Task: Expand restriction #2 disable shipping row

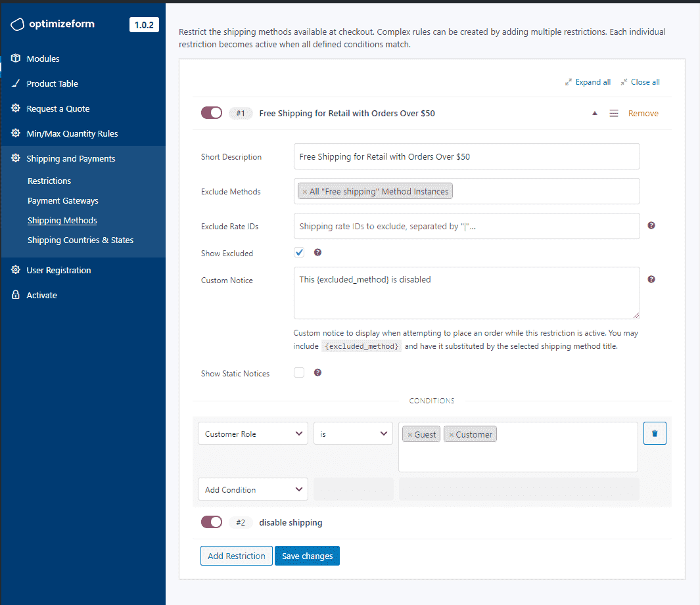Action: (x=432, y=522)
